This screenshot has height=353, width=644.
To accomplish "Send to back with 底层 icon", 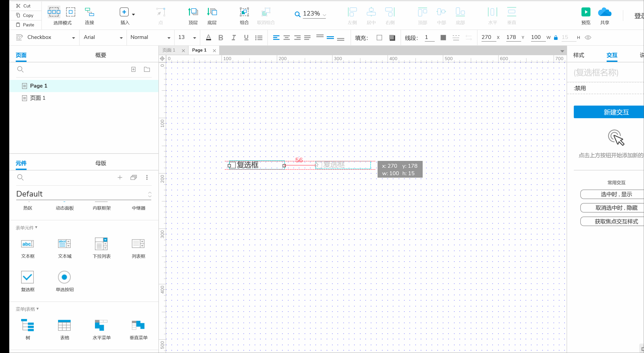I will [x=212, y=12].
